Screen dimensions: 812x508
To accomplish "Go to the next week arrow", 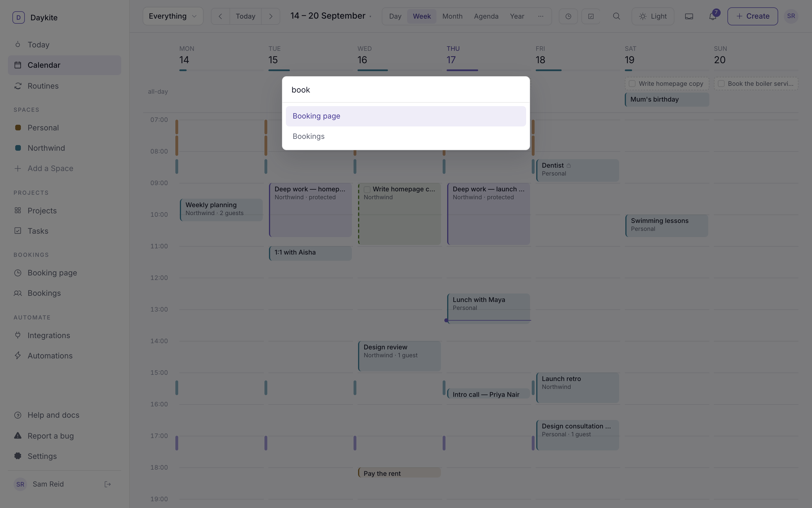I will point(270,16).
